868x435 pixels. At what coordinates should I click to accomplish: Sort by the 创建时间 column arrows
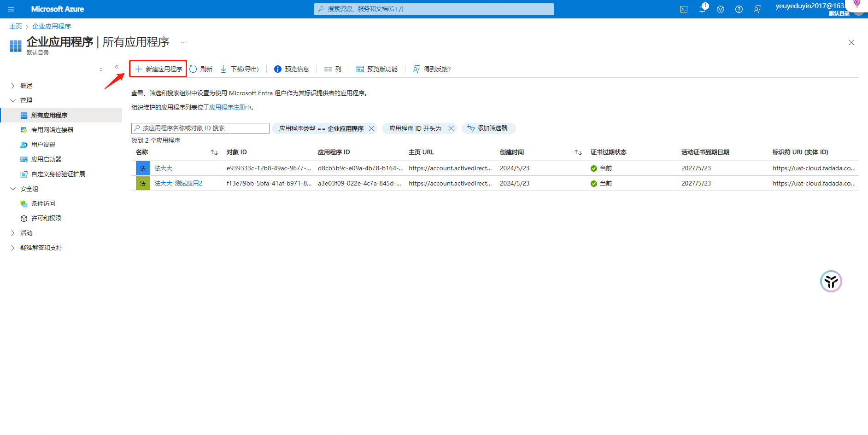(578, 152)
